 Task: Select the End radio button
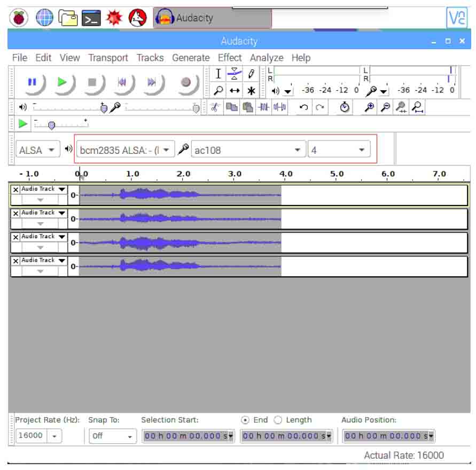245,420
